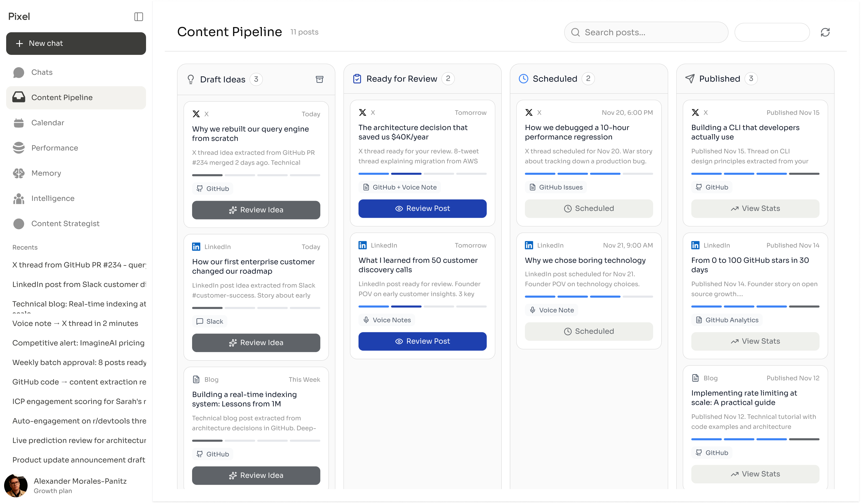
Task: Open recent Competitive alert: ImagineAI pricing chat
Action: (78, 343)
